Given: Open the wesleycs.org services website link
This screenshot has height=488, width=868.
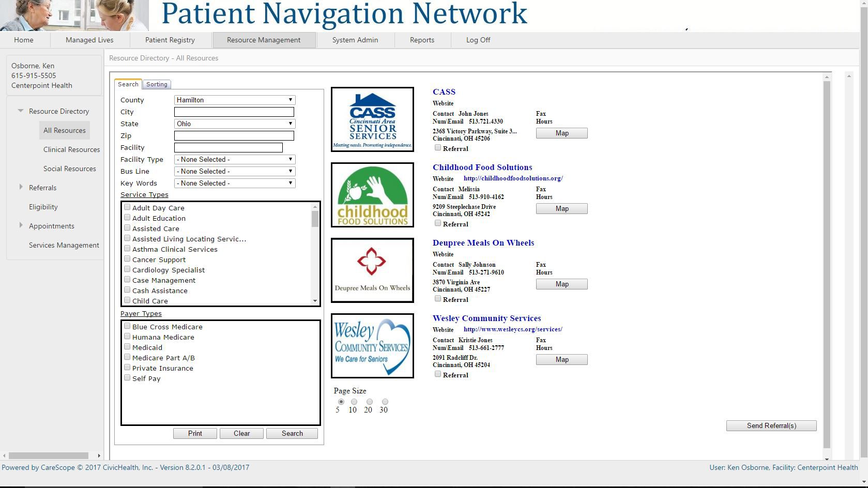Looking at the screenshot, I should click(513, 329).
